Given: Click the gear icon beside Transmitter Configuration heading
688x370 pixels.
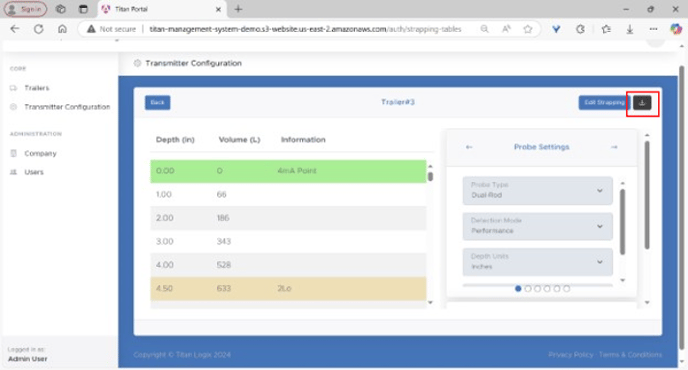Looking at the screenshot, I should pyautogui.click(x=137, y=63).
